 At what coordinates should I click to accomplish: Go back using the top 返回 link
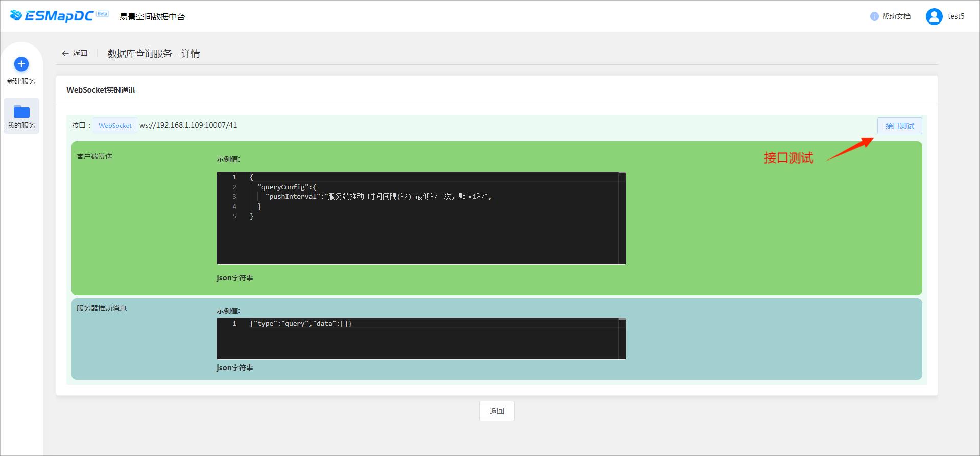(x=80, y=53)
